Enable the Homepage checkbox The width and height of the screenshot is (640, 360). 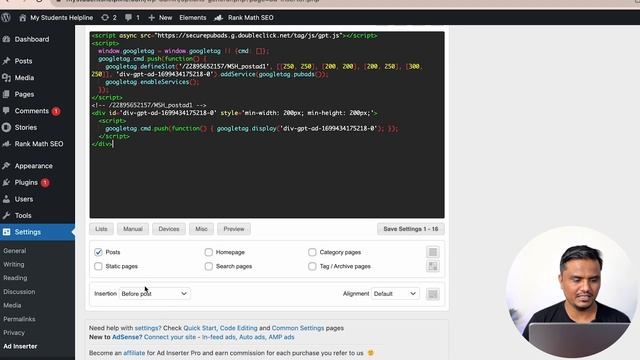click(x=209, y=252)
